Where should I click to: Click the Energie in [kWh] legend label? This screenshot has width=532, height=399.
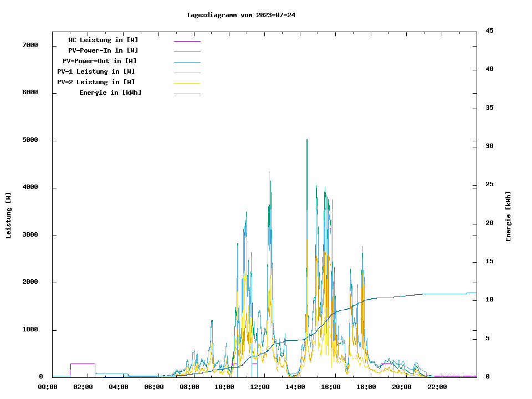pyautogui.click(x=110, y=93)
